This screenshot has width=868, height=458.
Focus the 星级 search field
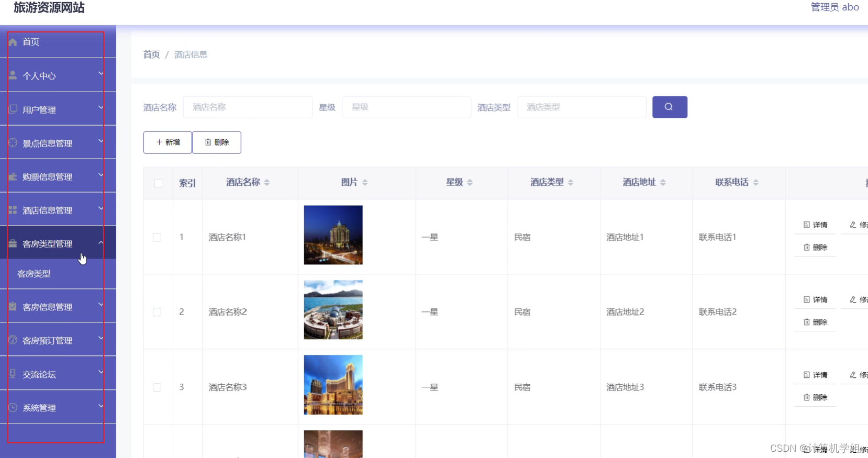(406, 107)
